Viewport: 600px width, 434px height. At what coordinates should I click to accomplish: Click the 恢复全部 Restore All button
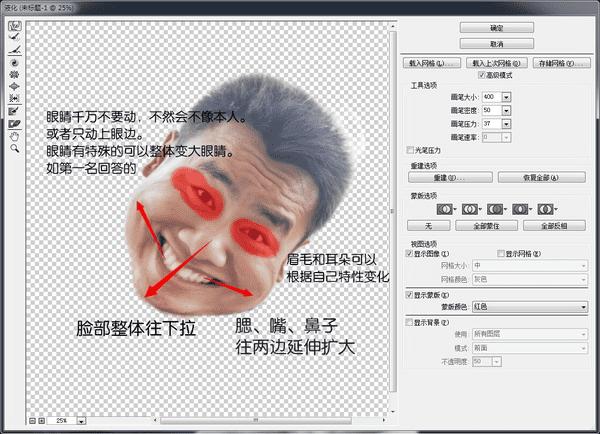[541, 178]
